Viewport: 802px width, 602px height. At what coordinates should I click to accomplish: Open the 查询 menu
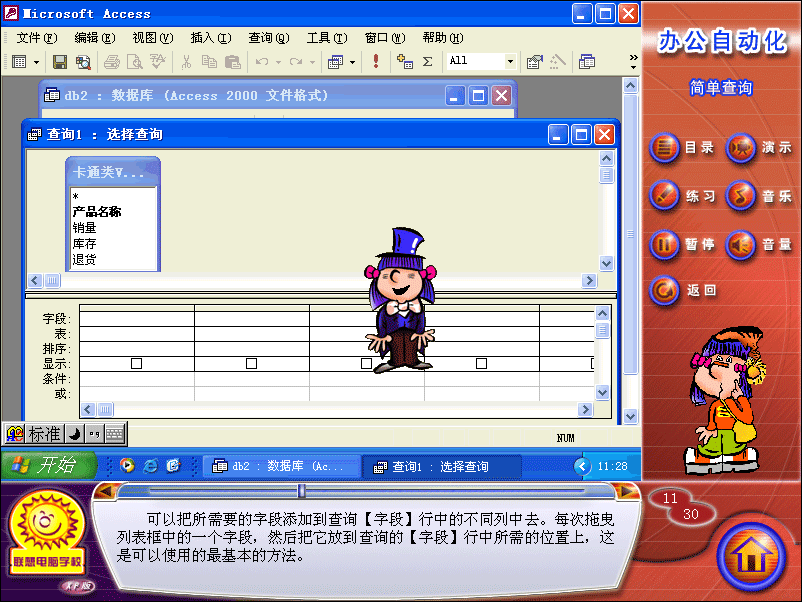point(268,38)
